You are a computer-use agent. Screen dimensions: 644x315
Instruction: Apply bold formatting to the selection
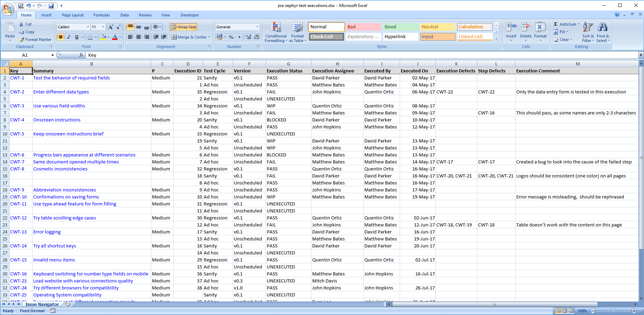point(61,37)
